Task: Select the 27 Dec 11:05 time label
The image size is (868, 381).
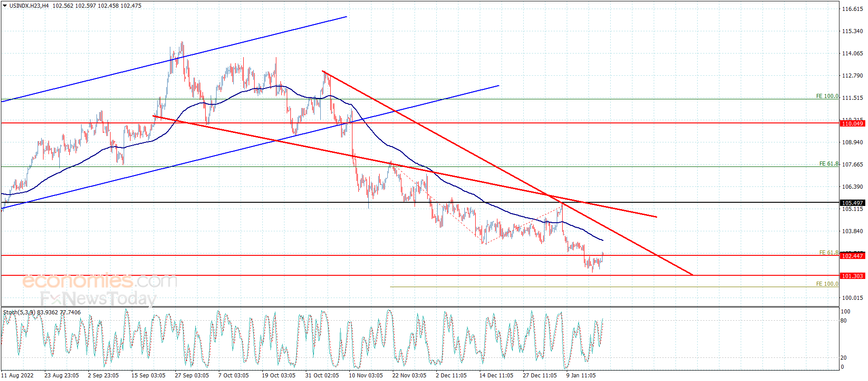Action: pos(540,375)
